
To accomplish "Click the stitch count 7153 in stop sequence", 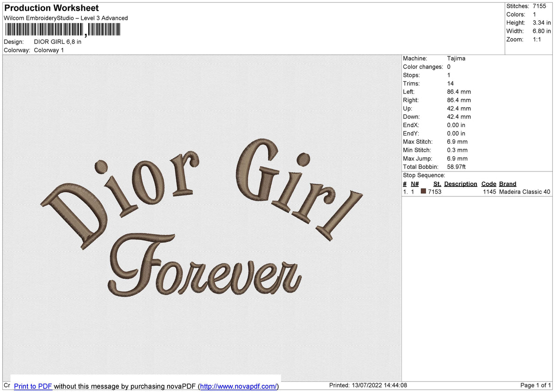I will 435,191.
